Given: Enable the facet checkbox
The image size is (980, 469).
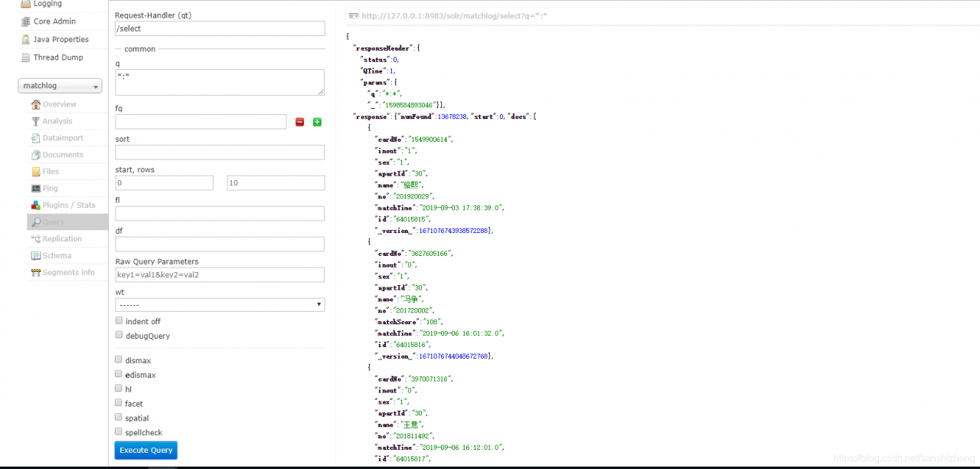Looking at the screenshot, I should click(119, 403).
